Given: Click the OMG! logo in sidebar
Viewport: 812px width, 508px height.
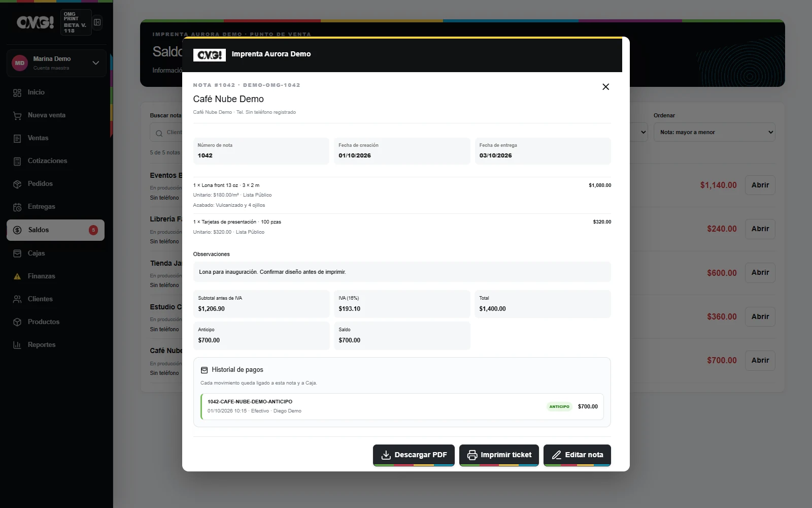Looking at the screenshot, I should click(35, 22).
